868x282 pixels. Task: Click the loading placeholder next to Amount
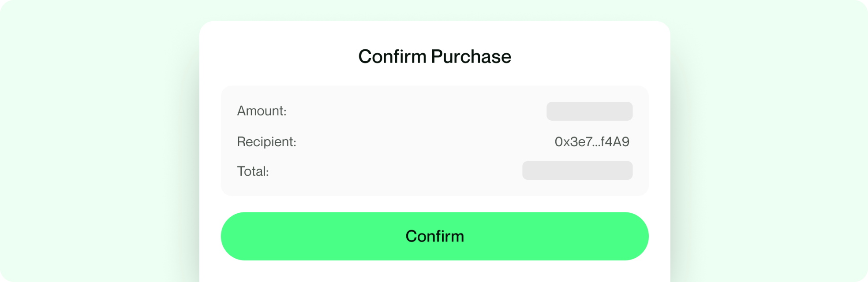(x=590, y=111)
